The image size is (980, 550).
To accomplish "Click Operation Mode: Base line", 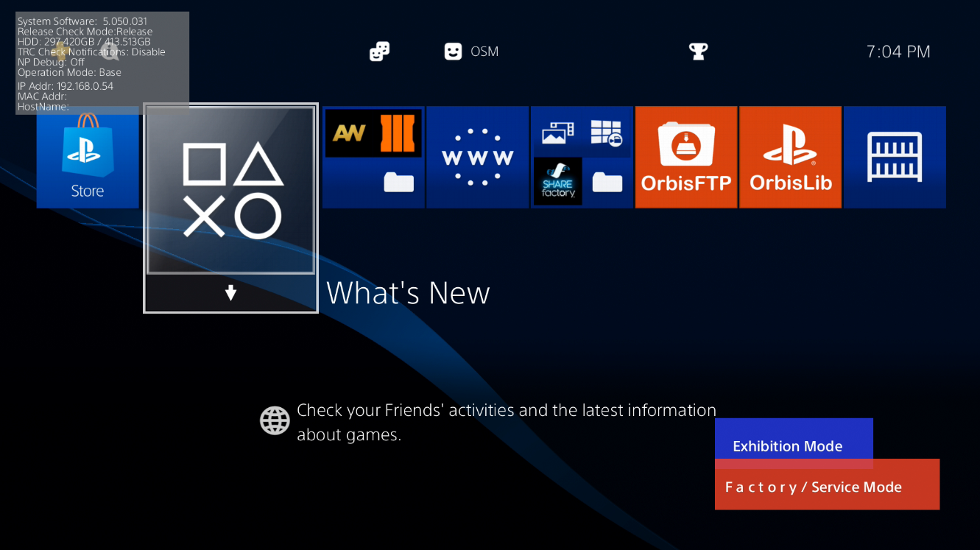I will click(x=69, y=73).
